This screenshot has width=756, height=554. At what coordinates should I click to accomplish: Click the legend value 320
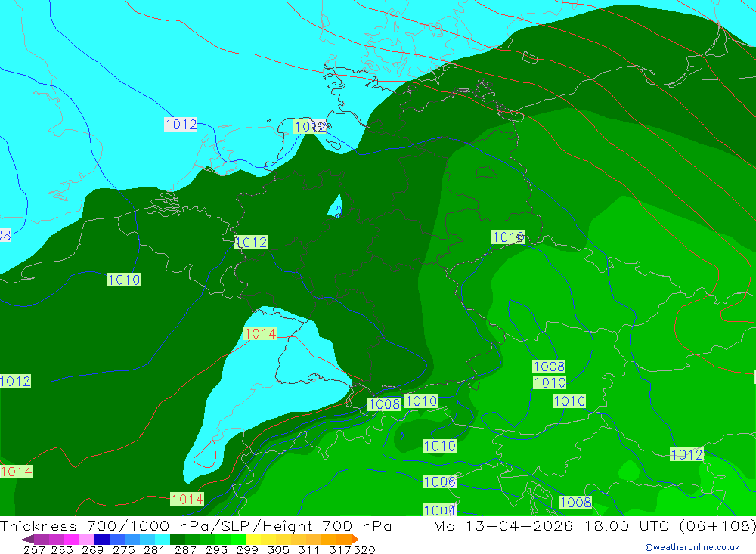364,550
